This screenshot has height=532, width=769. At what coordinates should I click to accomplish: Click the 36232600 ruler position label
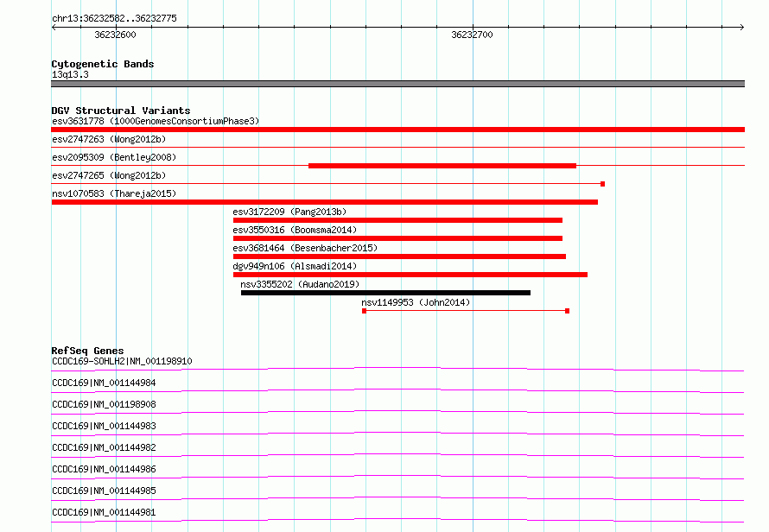(115, 35)
